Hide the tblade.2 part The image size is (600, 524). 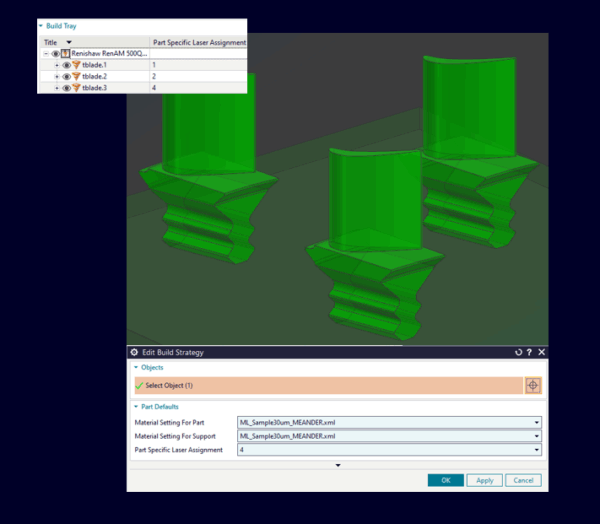click(66, 76)
